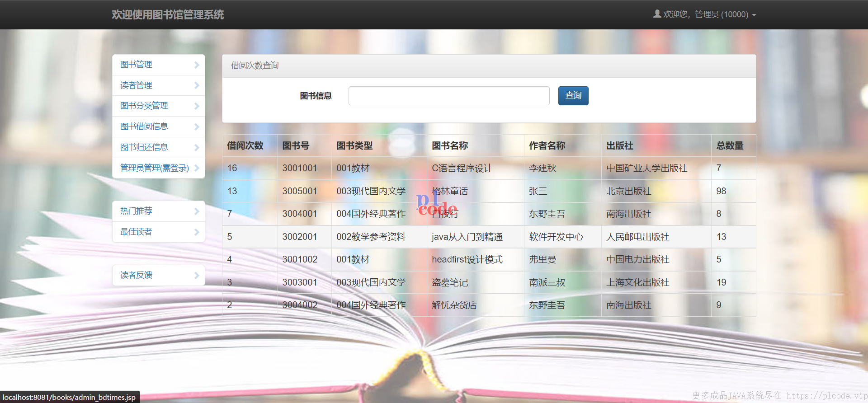Click the 北京出版社 cell
Image resolution: width=868 pixels, height=403 pixels.
pos(656,191)
